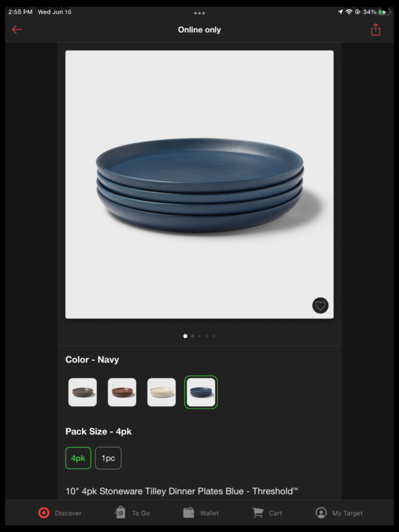
Task: Choose the brown plate color swatch
Action: point(122,392)
